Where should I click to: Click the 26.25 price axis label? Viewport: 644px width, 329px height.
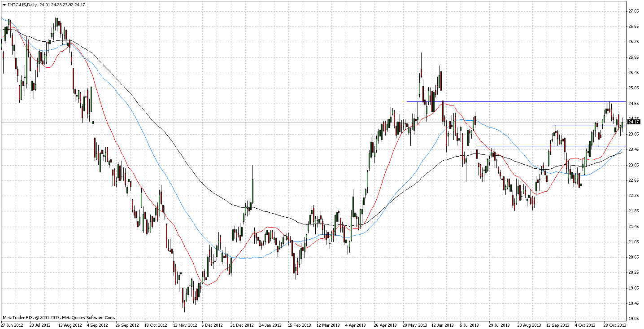click(x=633, y=42)
